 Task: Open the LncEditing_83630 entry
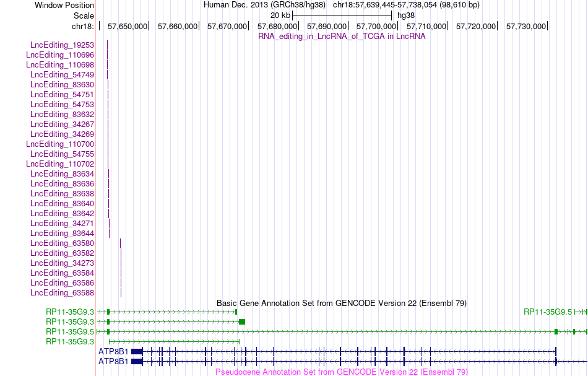pos(63,85)
